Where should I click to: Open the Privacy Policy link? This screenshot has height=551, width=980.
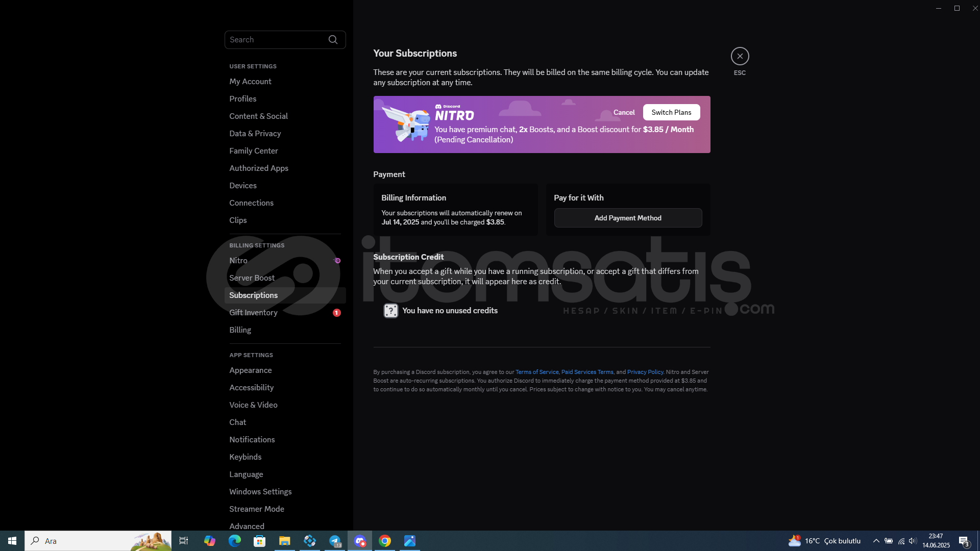click(x=645, y=372)
